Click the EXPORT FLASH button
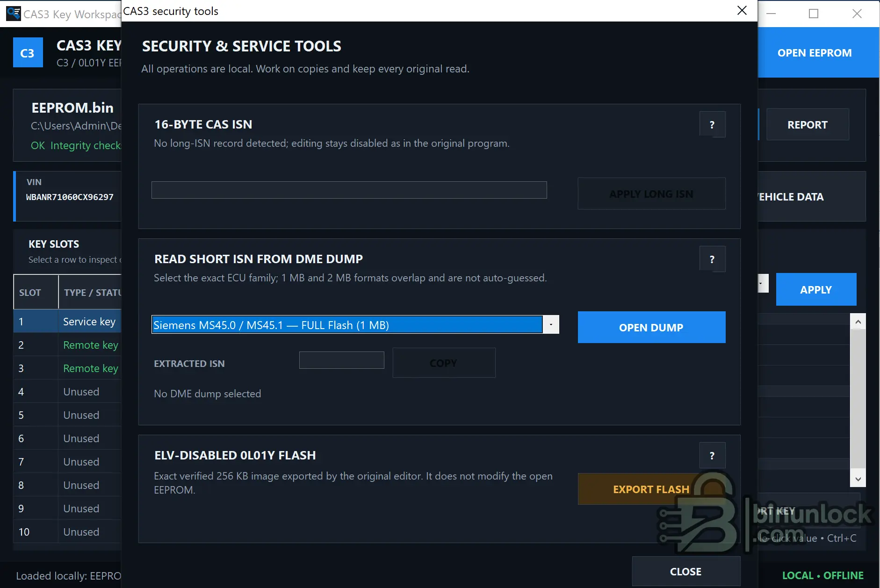The height and width of the screenshot is (588, 880). tap(651, 489)
